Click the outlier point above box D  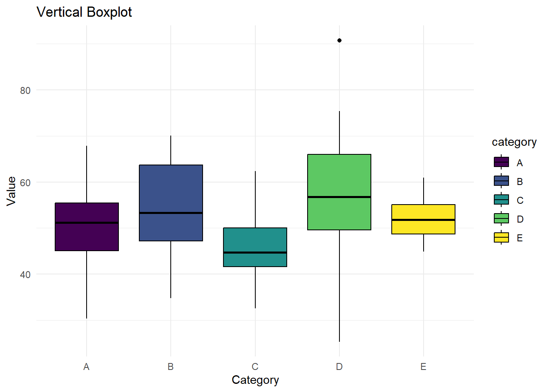point(339,40)
